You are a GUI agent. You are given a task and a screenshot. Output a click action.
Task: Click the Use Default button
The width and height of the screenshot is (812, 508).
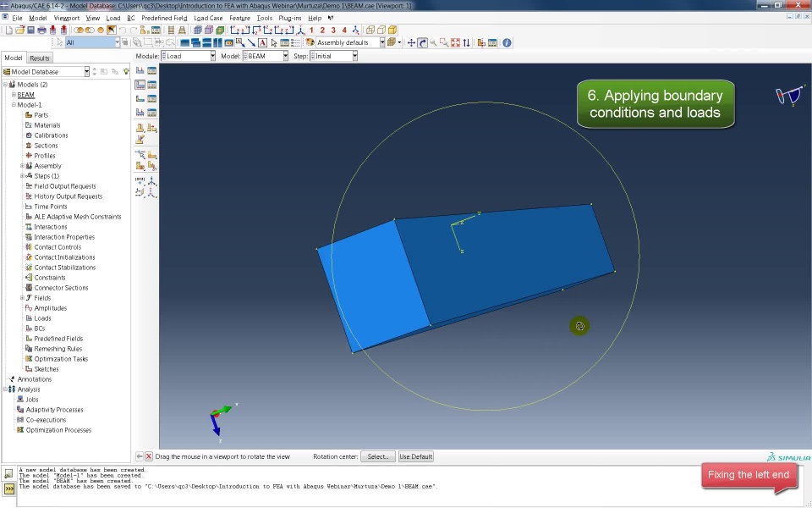pos(416,456)
